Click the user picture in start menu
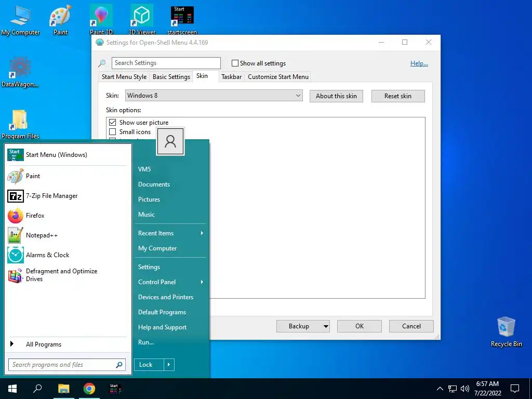Image resolution: width=532 pixels, height=399 pixels. coord(170,141)
